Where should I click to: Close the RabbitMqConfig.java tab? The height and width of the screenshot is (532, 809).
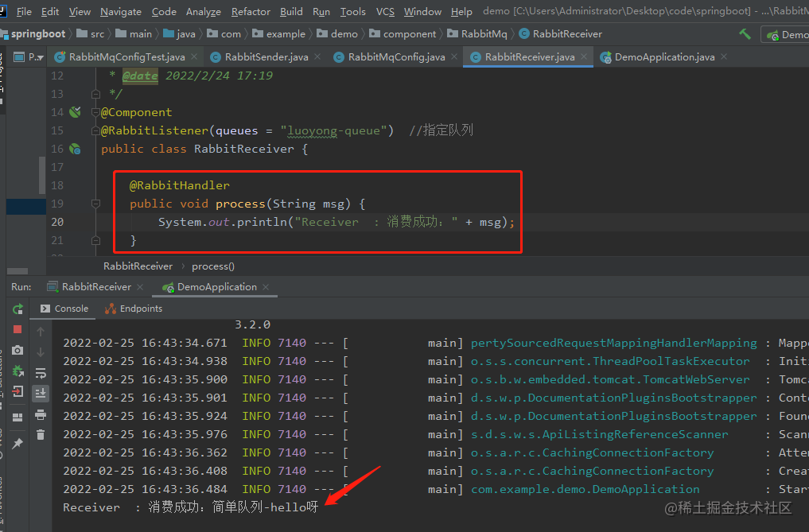pos(454,56)
